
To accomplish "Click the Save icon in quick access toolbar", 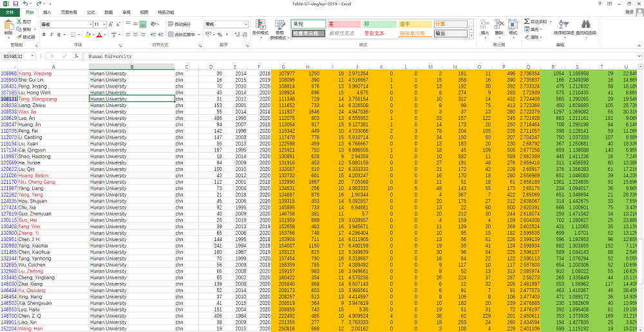I will [15, 3].
